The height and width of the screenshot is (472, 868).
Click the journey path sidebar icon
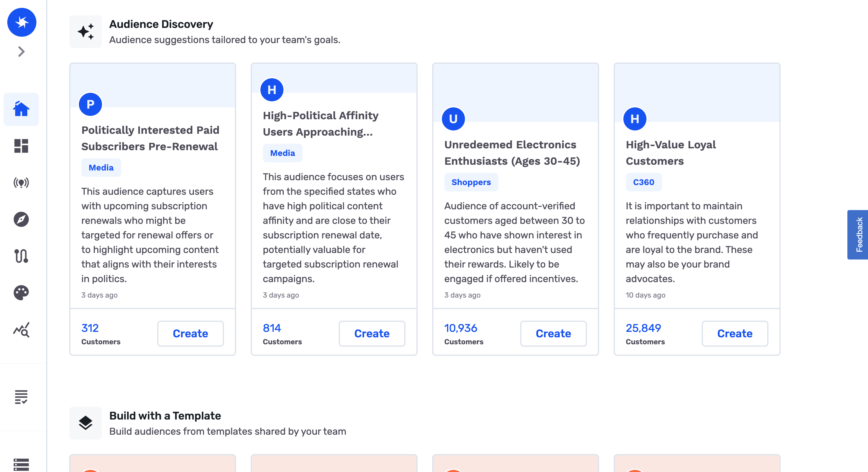pos(21,256)
